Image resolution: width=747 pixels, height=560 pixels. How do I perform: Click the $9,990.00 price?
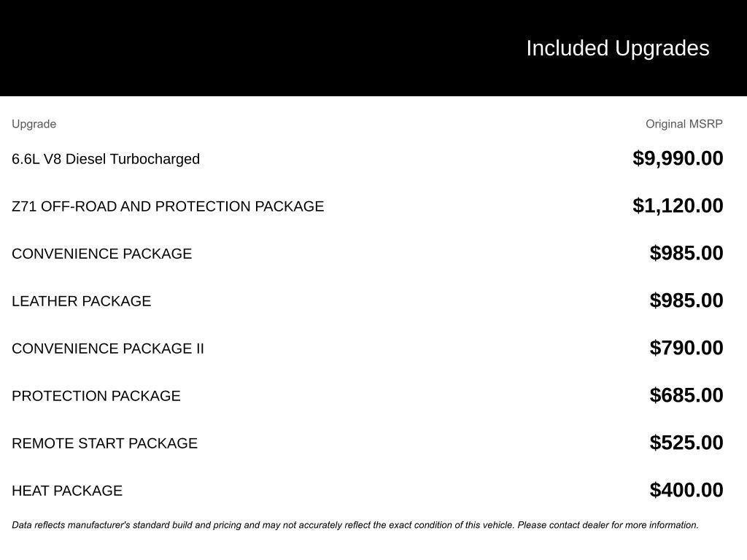click(678, 158)
